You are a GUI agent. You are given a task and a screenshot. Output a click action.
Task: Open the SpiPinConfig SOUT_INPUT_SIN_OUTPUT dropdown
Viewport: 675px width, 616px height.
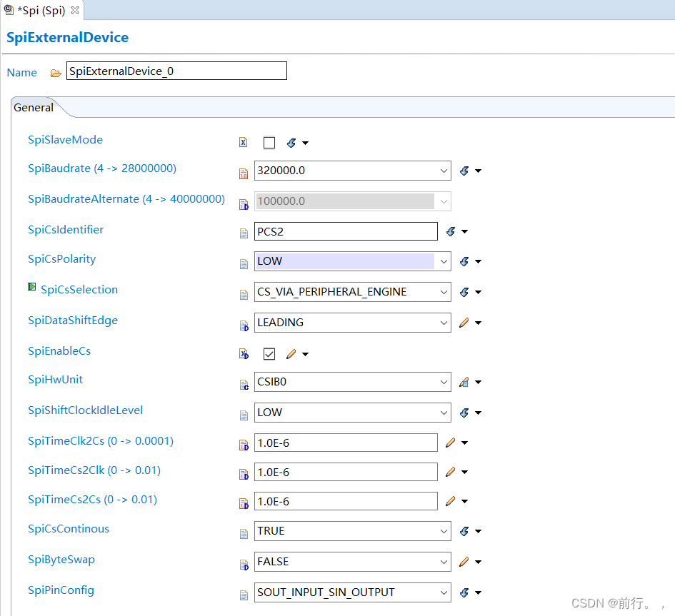(353, 592)
